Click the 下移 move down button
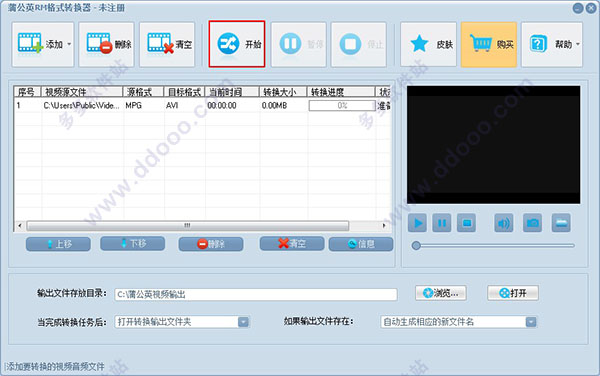Image resolution: width=600 pixels, height=376 pixels. (132, 243)
